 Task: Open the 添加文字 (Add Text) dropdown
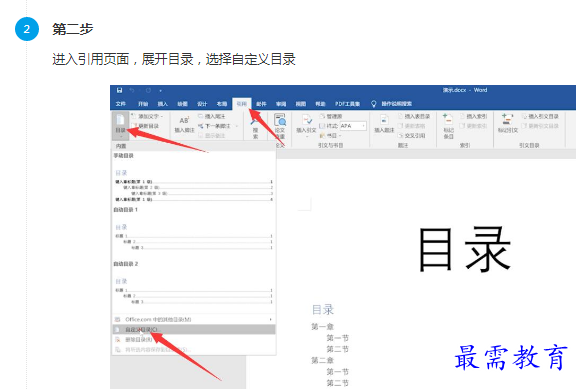pyautogui.click(x=147, y=116)
